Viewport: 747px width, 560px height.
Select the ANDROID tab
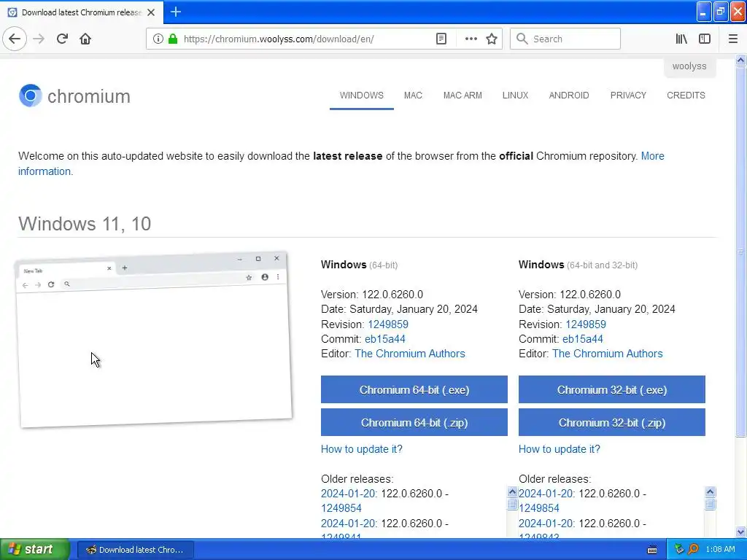pyautogui.click(x=569, y=96)
